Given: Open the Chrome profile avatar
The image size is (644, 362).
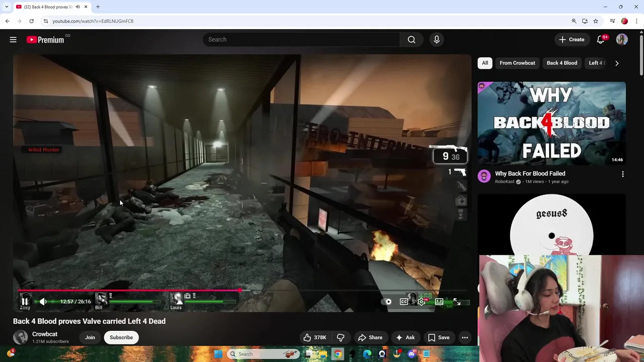Looking at the screenshot, I should (x=624, y=21).
